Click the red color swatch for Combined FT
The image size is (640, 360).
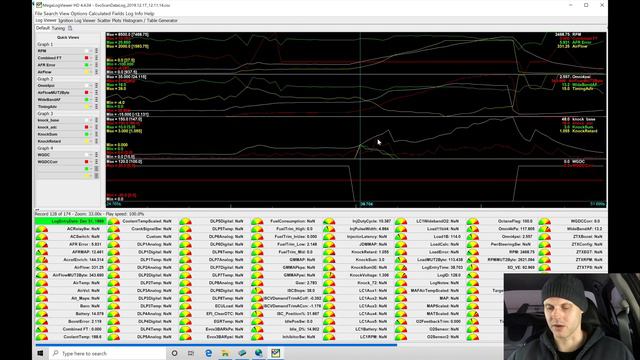point(86,58)
